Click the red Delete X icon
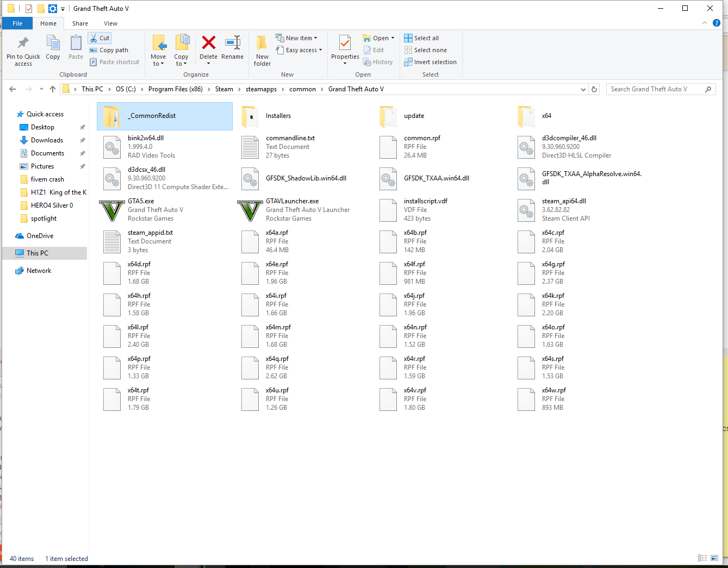This screenshot has width=728, height=568. point(208,42)
